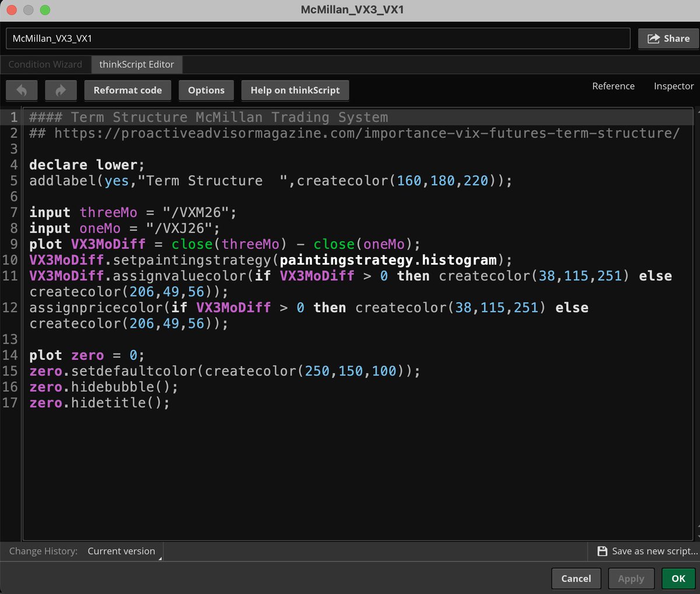Click Save as new script

coord(647,551)
